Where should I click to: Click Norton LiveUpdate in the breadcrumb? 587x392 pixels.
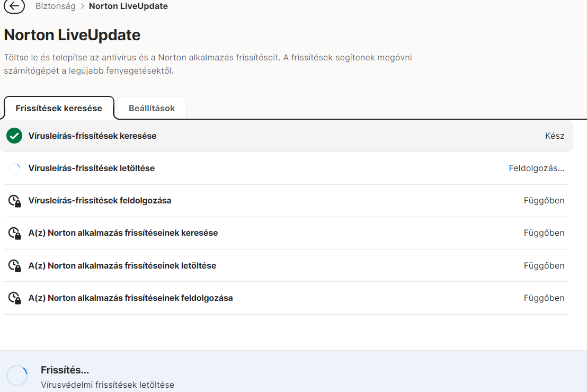[128, 6]
